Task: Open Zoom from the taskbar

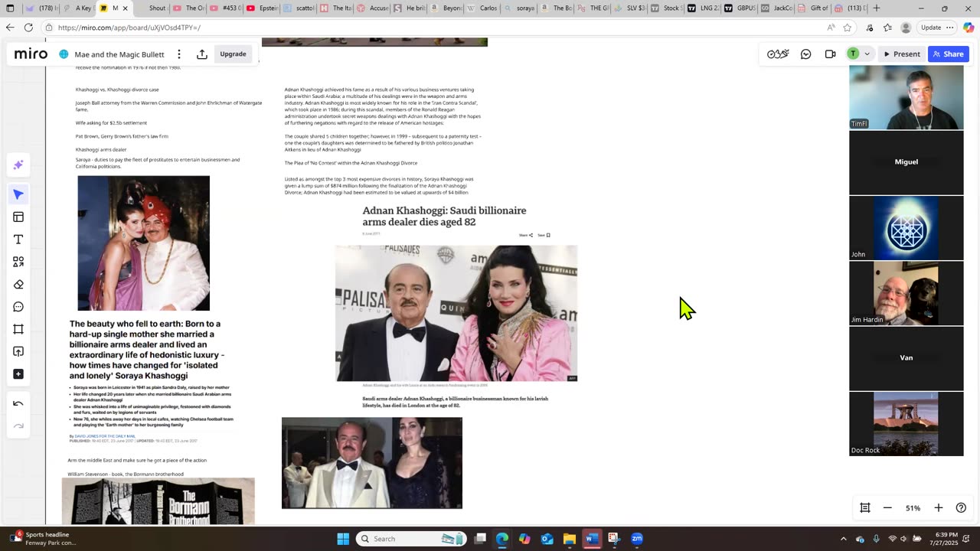Action: [637, 539]
